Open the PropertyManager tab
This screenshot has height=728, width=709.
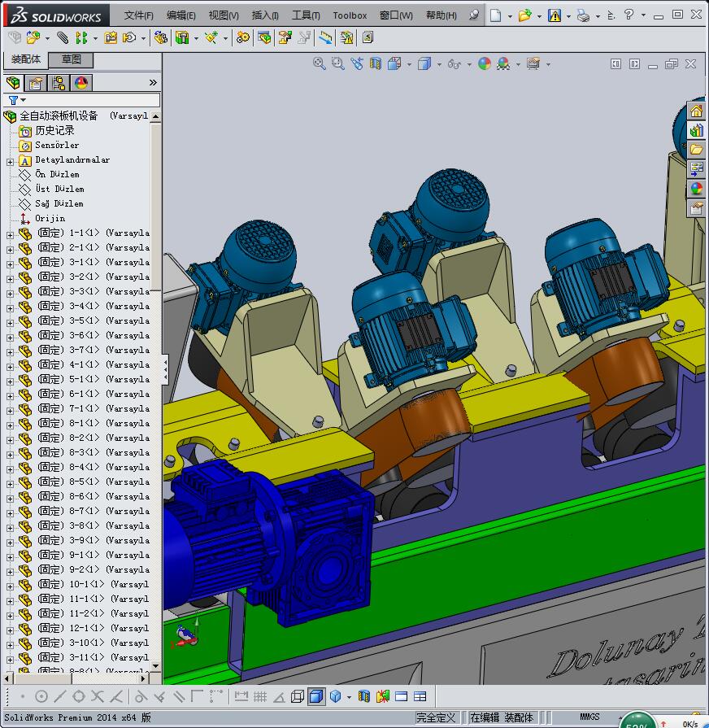click(x=36, y=83)
